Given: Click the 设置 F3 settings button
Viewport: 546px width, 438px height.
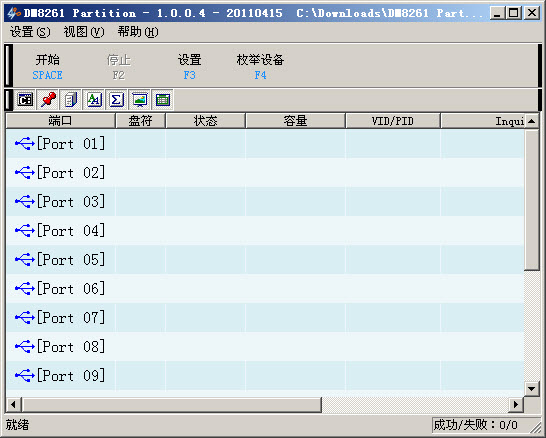Looking at the screenshot, I should (x=189, y=67).
